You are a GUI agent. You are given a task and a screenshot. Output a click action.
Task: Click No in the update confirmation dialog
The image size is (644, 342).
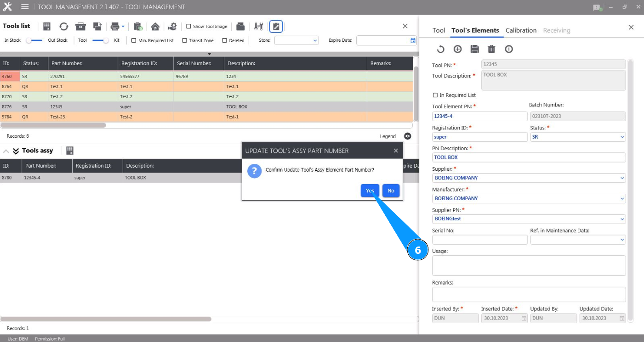point(391,191)
